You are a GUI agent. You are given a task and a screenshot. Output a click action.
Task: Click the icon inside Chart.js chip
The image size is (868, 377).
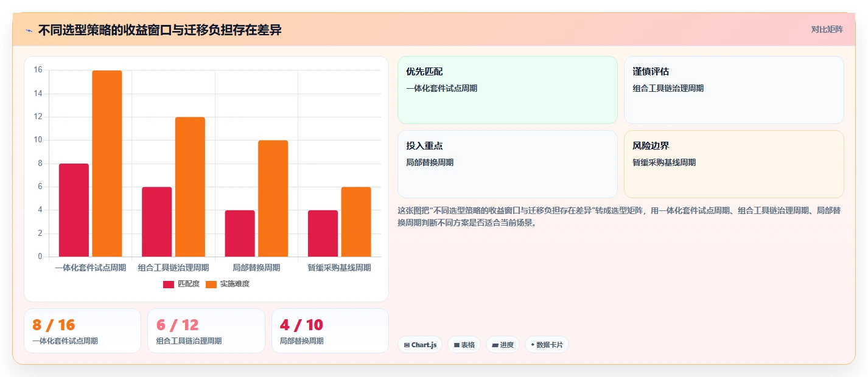point(407,345)
